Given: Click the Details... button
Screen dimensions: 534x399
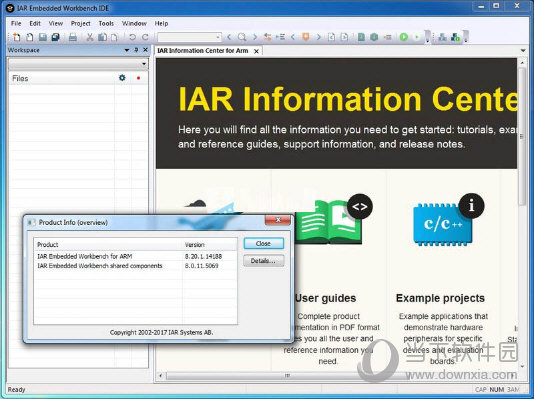Looking at the screenshot, I should [x=264, y=261].
